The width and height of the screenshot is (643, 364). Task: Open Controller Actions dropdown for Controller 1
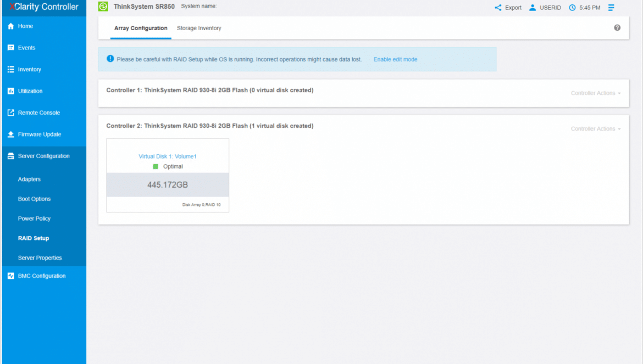coord(595,93)
